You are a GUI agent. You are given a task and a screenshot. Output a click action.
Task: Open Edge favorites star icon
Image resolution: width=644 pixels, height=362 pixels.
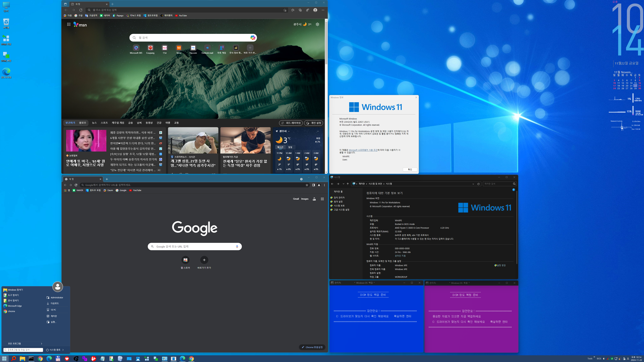tap(293, 10)
